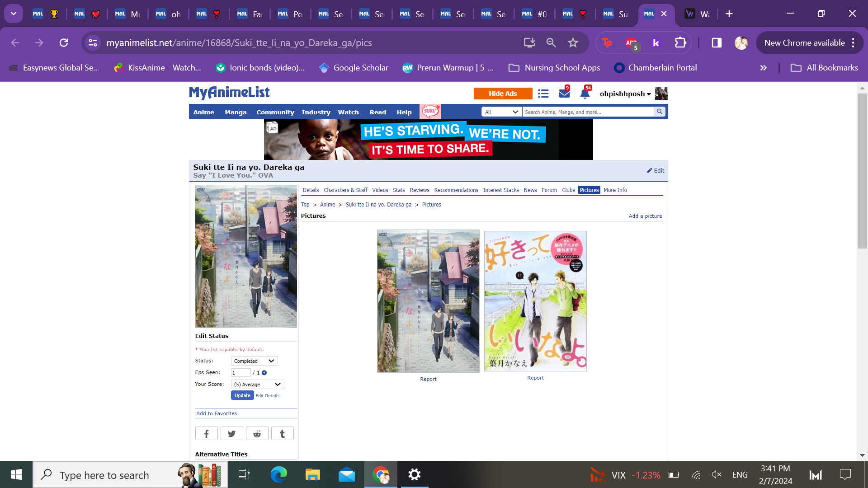Click the page vertical scrollbar
The image size is (868, 488).
click(862, 172)
